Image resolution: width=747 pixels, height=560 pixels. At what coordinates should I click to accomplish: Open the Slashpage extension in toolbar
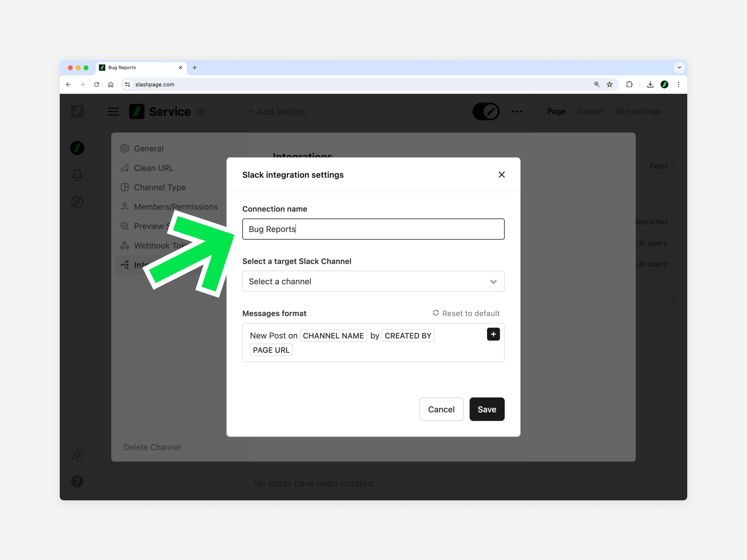point(664,84)
